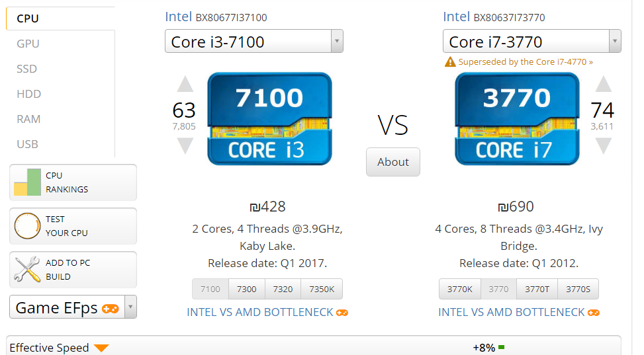The height and width of the screenshot is (355, 644).
Task: Click the ₪428 price of i3-7100
Action: [267, 206]
